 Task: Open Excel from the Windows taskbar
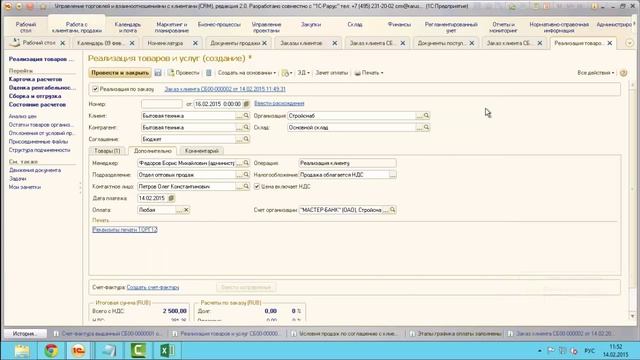(167, 351)
